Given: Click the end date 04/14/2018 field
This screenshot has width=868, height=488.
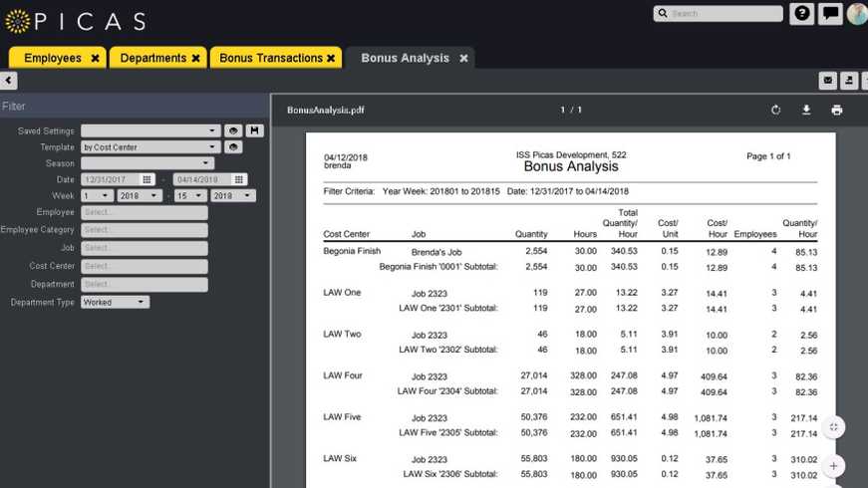Looking at the screenshot, I should coord(202,179).
